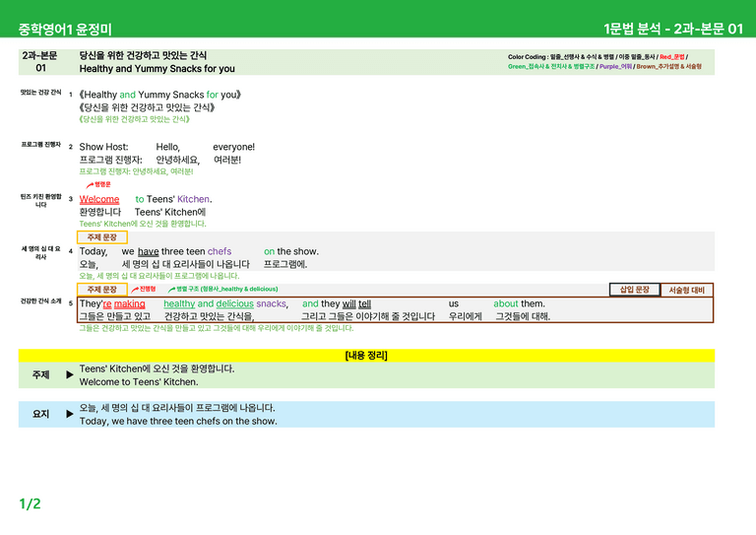Click the purple word 'chefs' in sentence 4
This screenshot has width=756, height=535.
click(220, 251)
